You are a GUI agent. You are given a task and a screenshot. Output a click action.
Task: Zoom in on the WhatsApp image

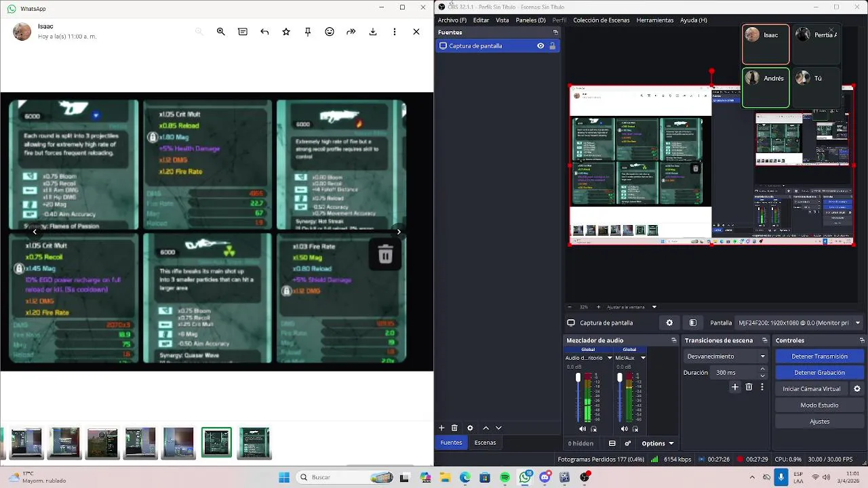(221, 32)
